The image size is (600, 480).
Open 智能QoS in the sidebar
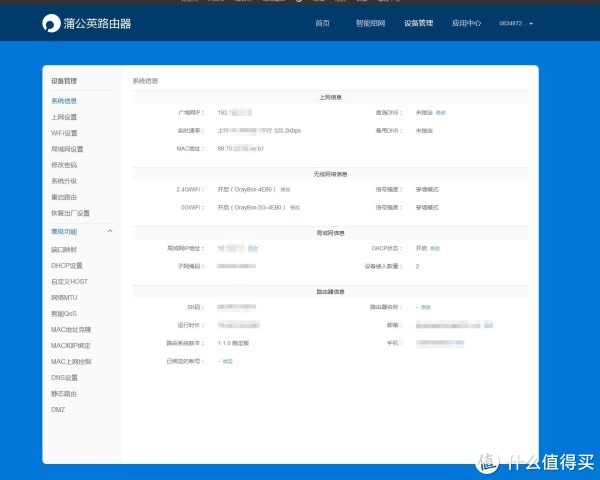point(64,313)
